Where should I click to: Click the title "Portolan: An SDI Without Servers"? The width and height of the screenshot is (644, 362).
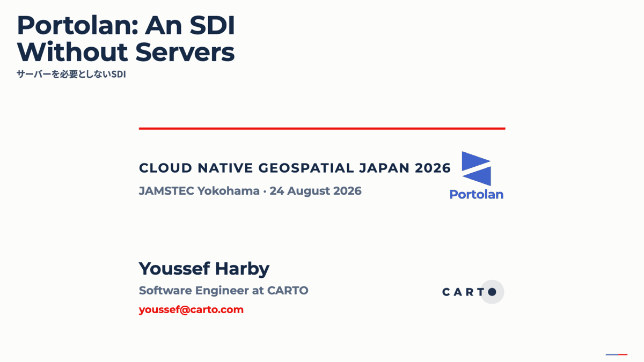pos(126,39)
